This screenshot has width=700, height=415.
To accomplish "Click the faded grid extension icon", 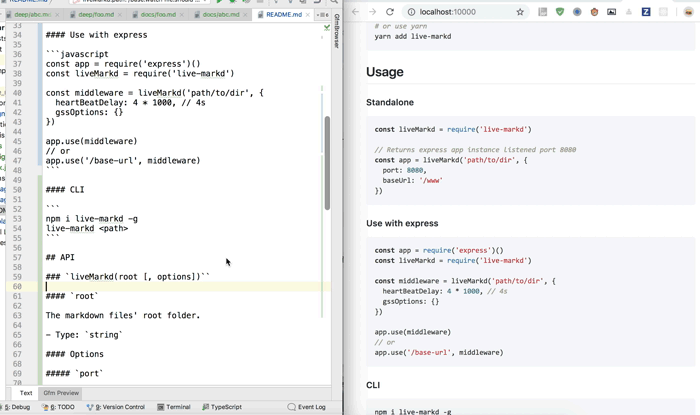I will click(x=663, y=12).
